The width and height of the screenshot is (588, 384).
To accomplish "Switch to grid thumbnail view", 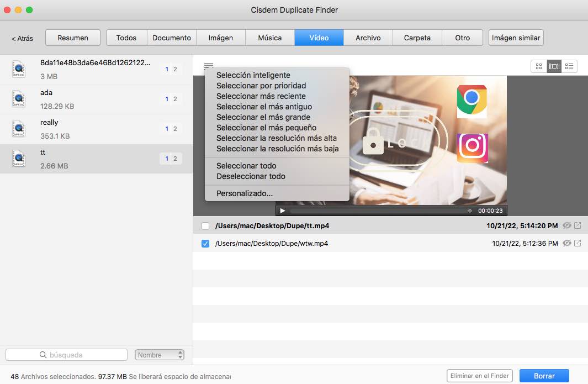I will pos(538,66).
